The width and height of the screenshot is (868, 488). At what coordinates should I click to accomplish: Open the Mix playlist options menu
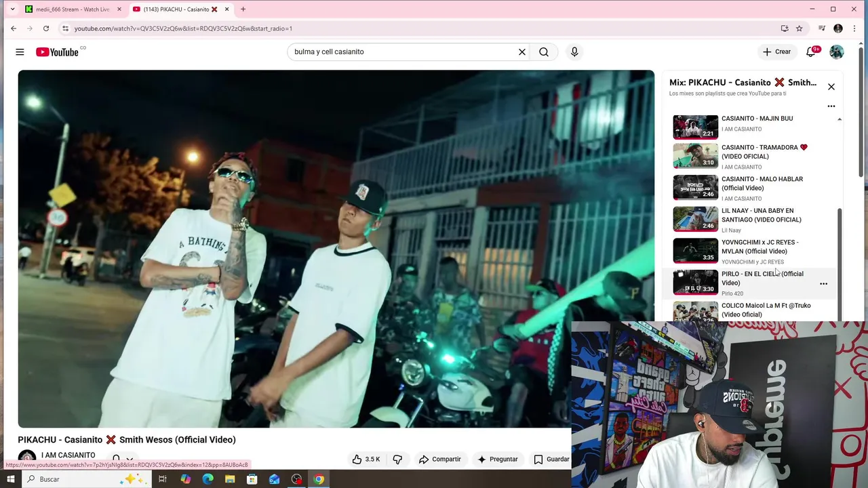pos(831,106)
